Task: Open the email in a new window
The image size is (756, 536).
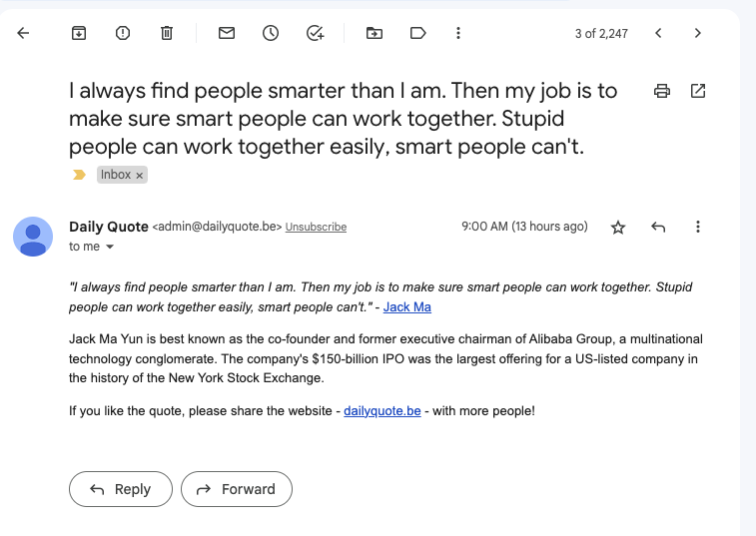Action: tap(698, 91)
